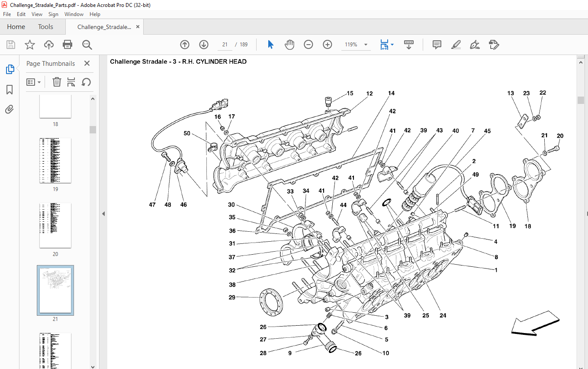The height and width of the screenshot is (369, 588).
Task: Select the Highlight text pen tool
Action: 456,45
